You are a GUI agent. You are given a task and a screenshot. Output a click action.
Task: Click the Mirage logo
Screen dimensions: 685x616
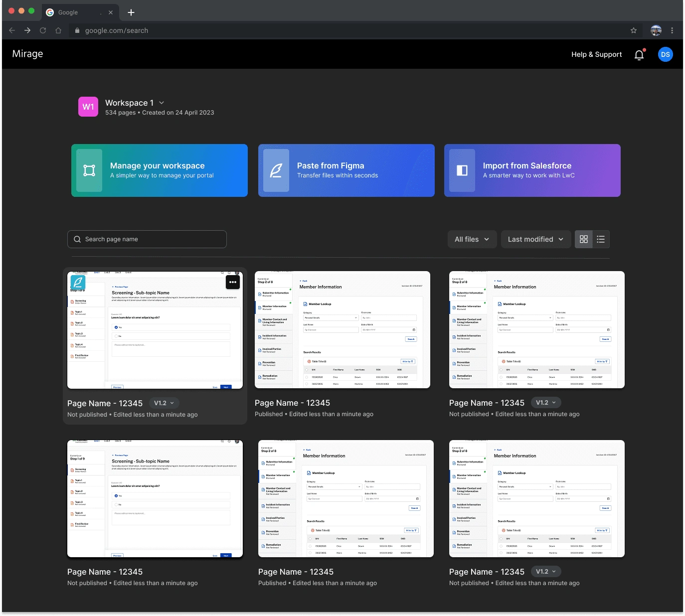coord(27,54)
